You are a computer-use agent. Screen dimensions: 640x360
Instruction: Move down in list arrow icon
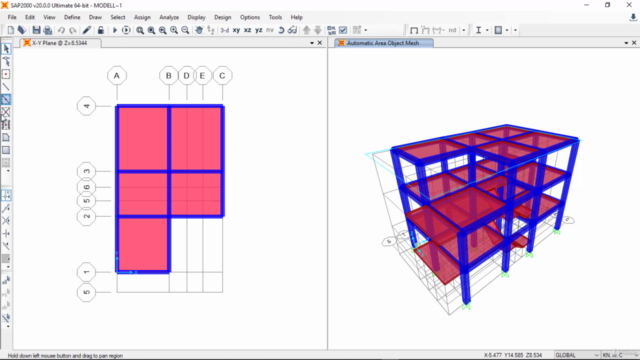coord(318,30)
